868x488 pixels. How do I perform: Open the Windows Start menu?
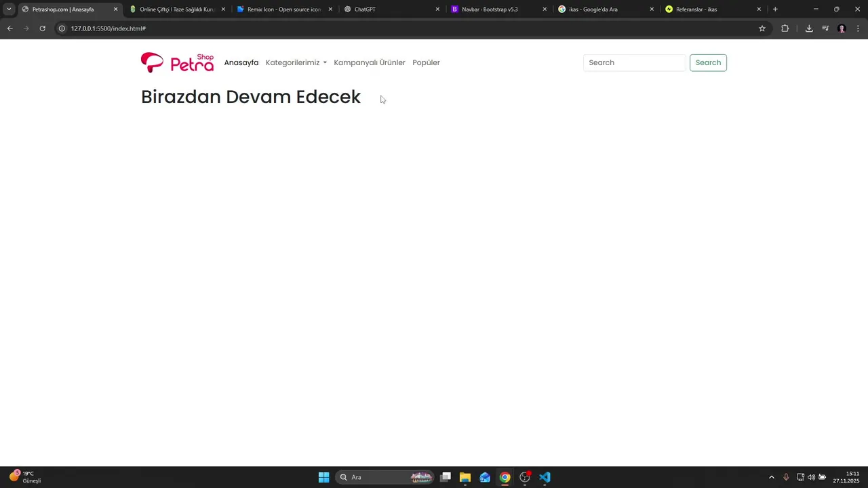[324, 477]
